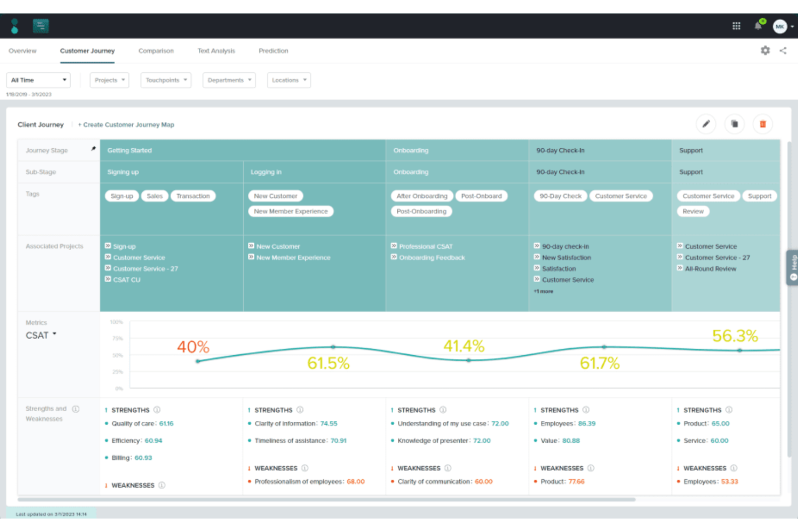Open the Prediction tab
Viewport: 798px width, 532px height.
point(273,51)
